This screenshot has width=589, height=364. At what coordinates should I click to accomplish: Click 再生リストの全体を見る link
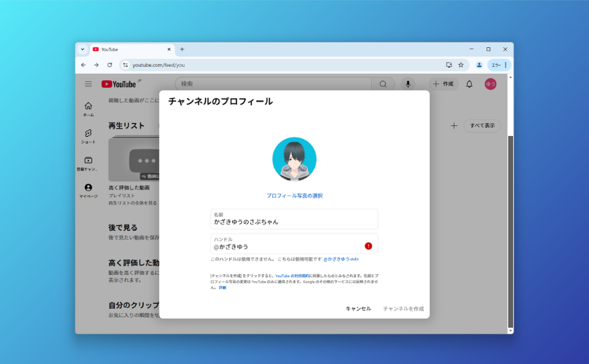pyautogui.click(x=133, y=203)
